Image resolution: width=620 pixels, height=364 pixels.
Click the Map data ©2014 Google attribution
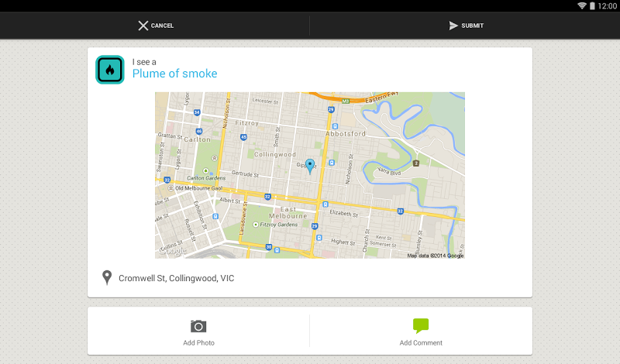pyautogui.click(x=436, y=256)
